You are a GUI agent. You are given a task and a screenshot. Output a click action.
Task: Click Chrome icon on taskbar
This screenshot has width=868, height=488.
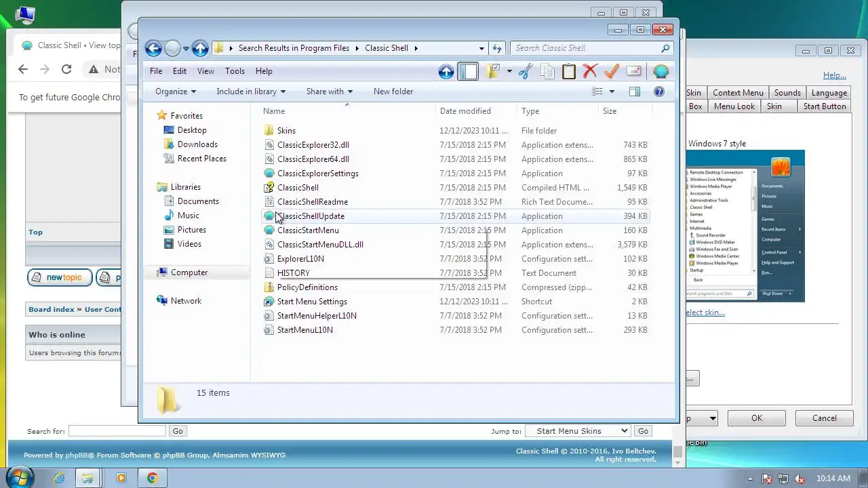[x=152, y=478]
